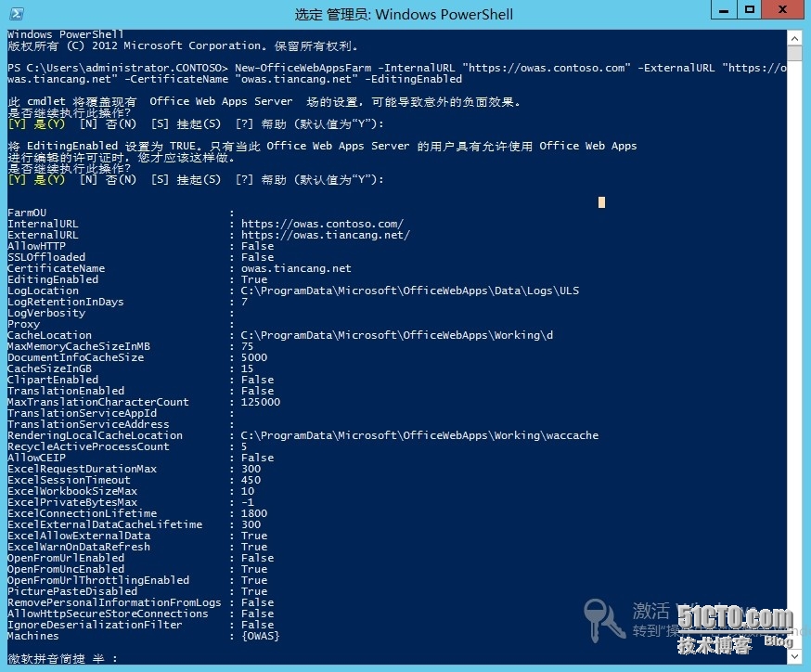Viewport: 811px width, 672px height.
Task: Click the FarmOU property name
Action: (26, 213)
